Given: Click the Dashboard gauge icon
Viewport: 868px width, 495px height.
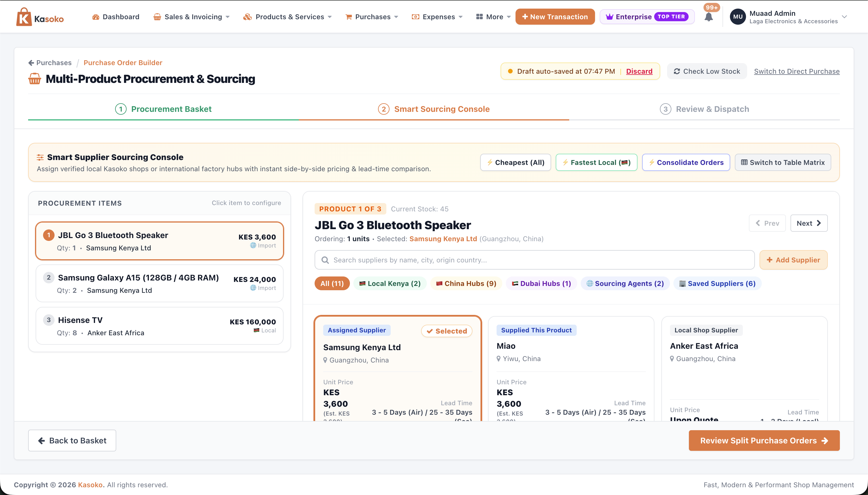Looking at the screenshot, I should (96, 17).
